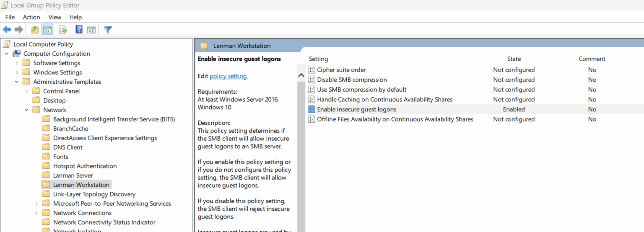
Task: Collapse the Computer Configuration node
Action: click(x=7, y=54)
